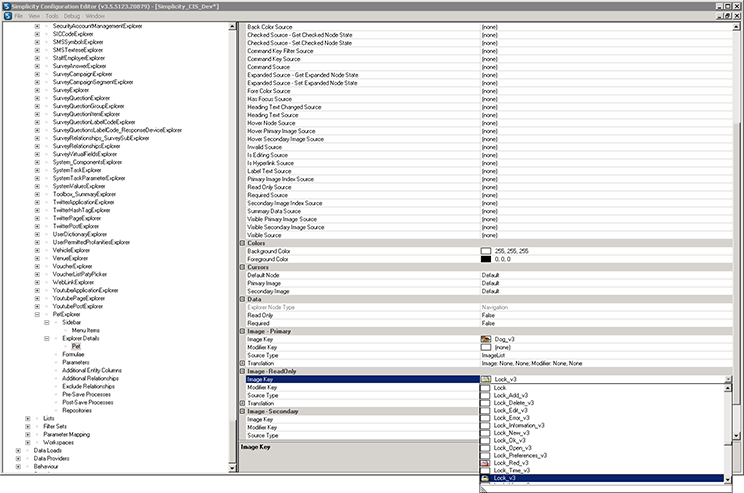The image size is (744, 493).
Task: Click the Dog_v3 primary image key icon
Action: click(486, 339)
